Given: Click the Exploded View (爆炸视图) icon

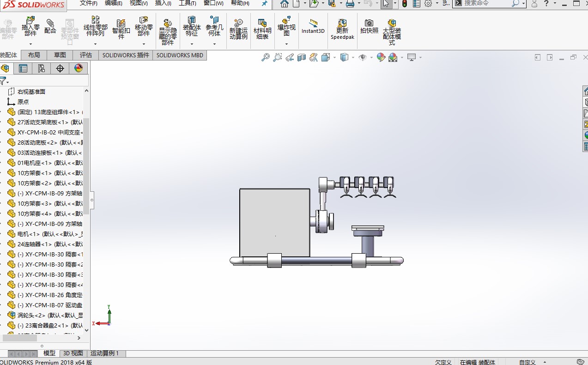Looking at the screenshot, I should pyautogui.click(x=286, y=27).
